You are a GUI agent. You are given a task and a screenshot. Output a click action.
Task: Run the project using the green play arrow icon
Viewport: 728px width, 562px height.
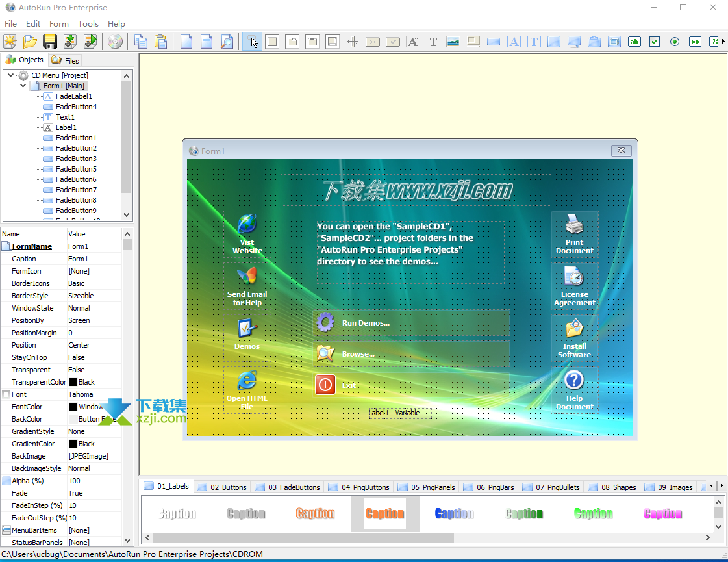pyautogui.click(x=90, y=42)
